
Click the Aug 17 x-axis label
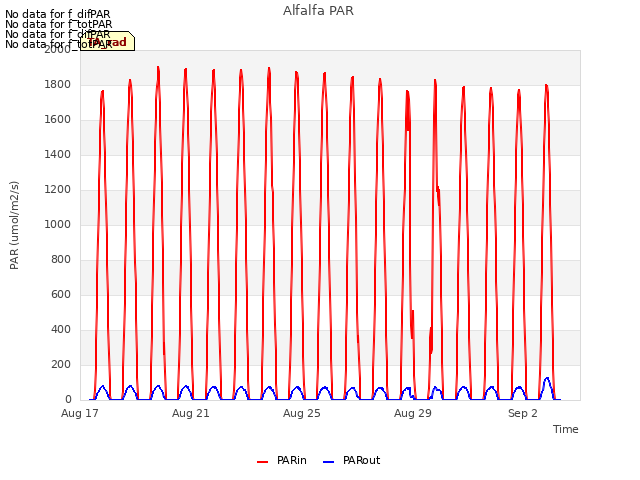(x=80, y=413)
